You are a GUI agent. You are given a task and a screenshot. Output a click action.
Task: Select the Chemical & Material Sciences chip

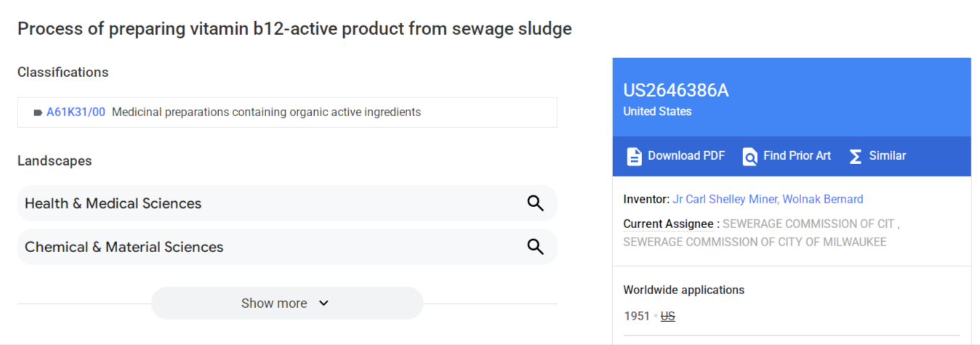point(287,247)
